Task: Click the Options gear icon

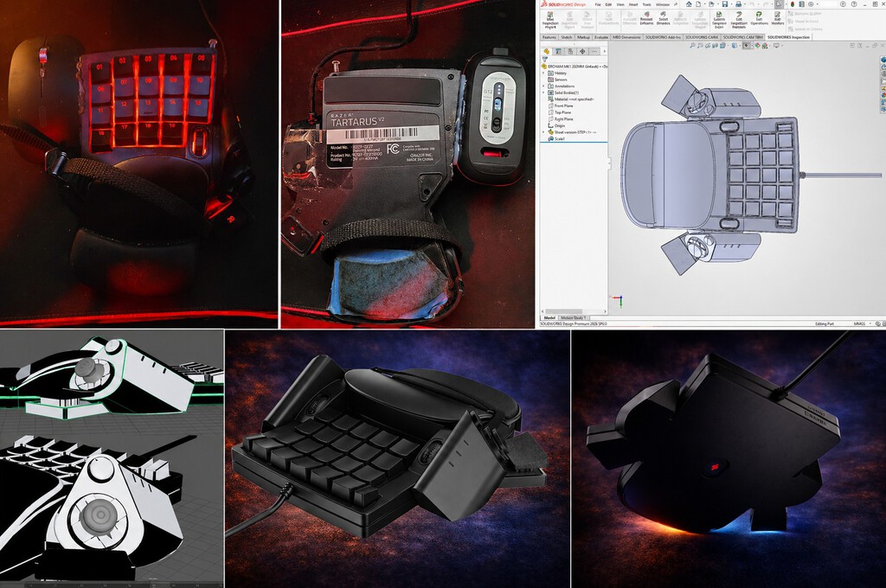Action: coord(811,4)
